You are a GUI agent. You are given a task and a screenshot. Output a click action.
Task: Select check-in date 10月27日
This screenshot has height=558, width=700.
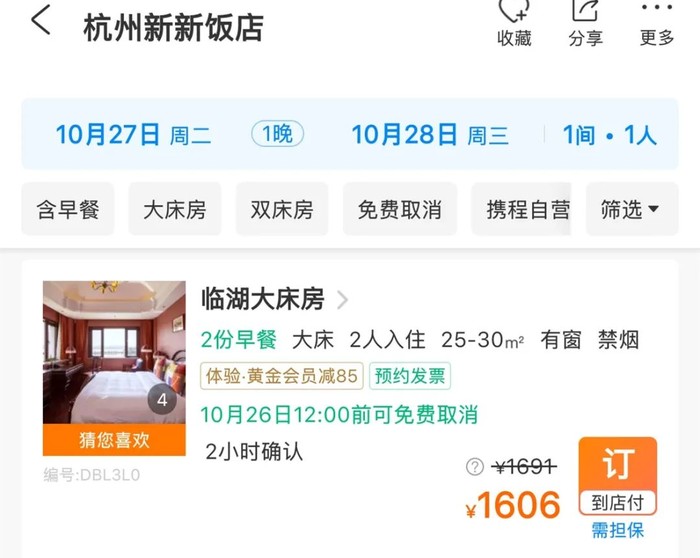pos(133,135)
